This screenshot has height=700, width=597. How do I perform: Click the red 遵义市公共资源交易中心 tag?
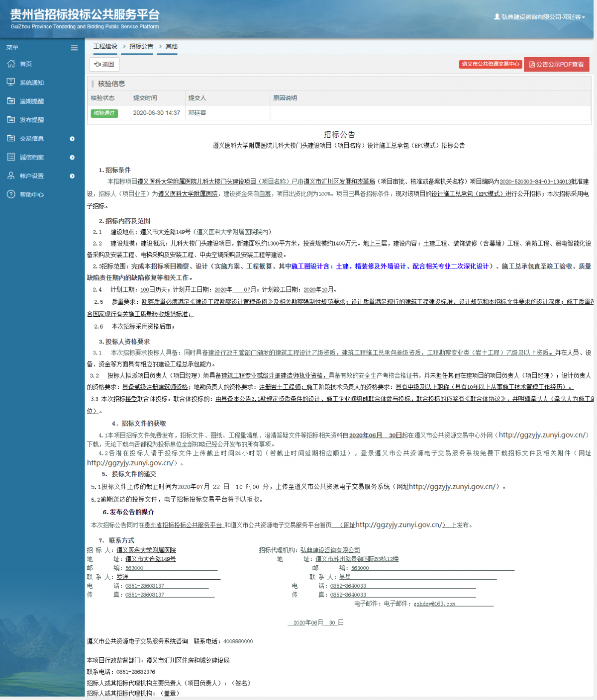point(491,64)
